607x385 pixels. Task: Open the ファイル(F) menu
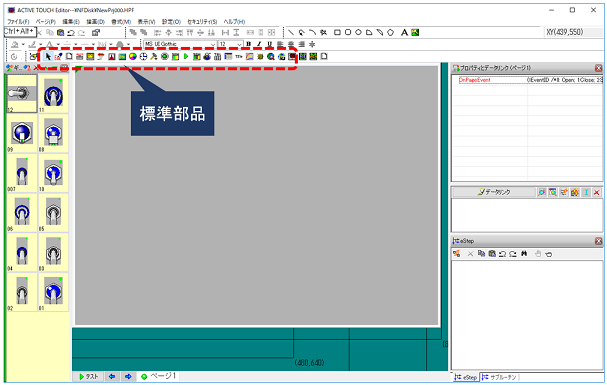(x=18, y=22)
